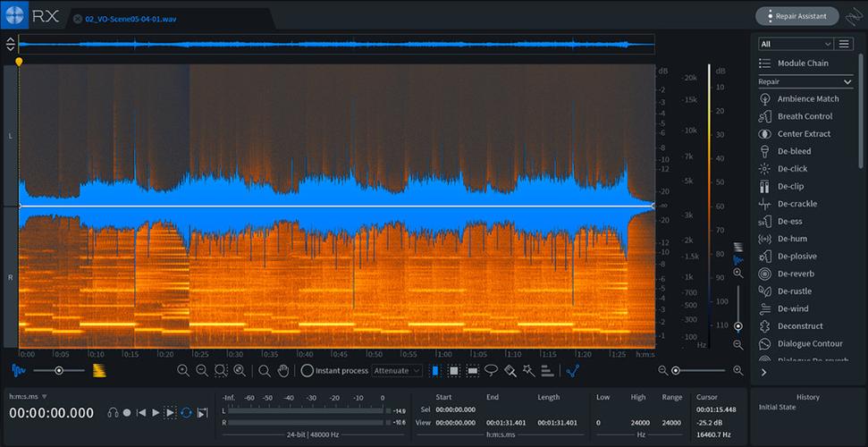Select the Magic Wand tool
Screen dimensions: 868x447
(528, 370)
